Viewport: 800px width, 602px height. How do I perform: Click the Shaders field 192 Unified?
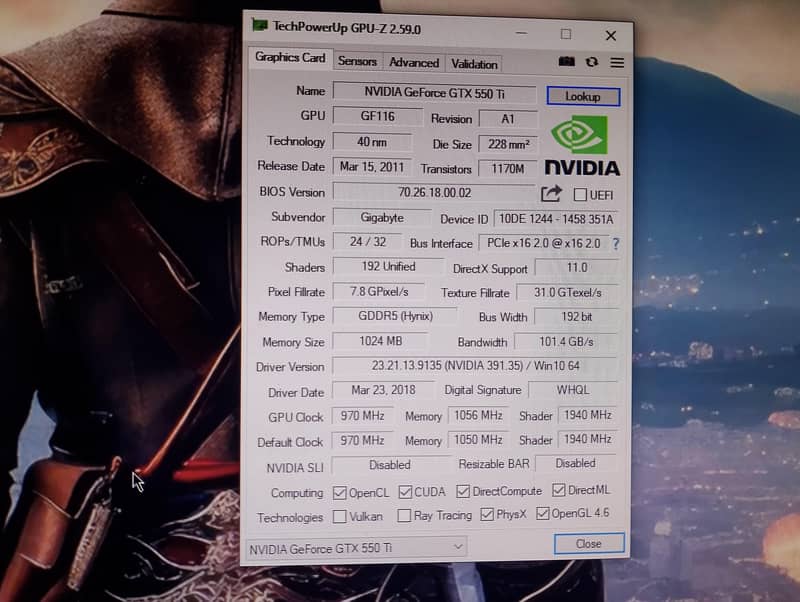388,266
